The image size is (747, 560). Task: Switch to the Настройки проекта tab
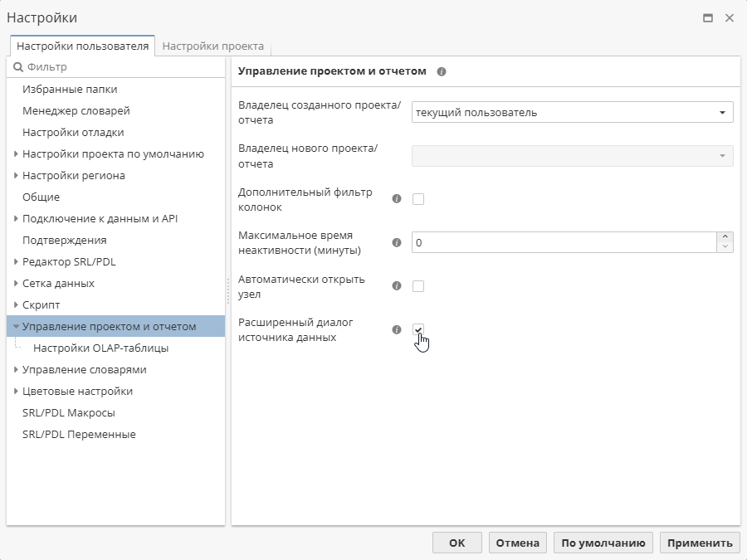(212, 46)
